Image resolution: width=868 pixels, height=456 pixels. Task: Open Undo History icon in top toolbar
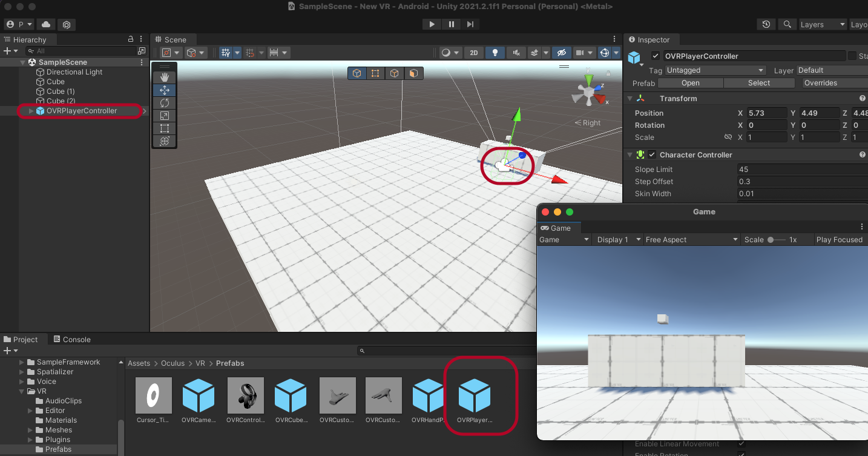[766, 24]
